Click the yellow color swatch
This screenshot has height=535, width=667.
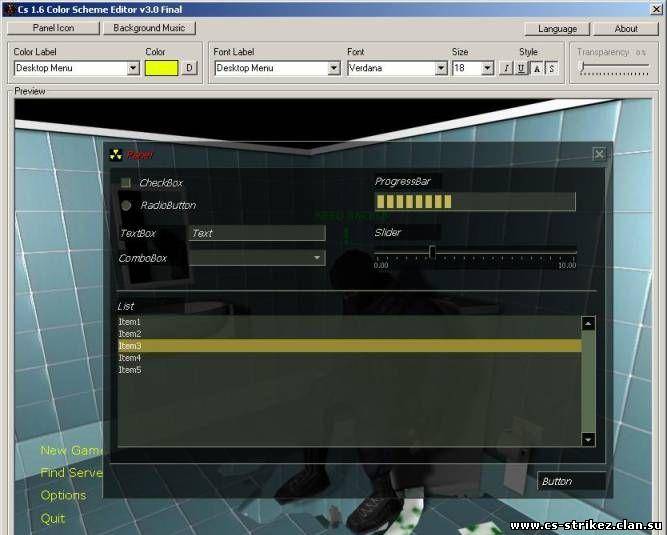point(161,68)
